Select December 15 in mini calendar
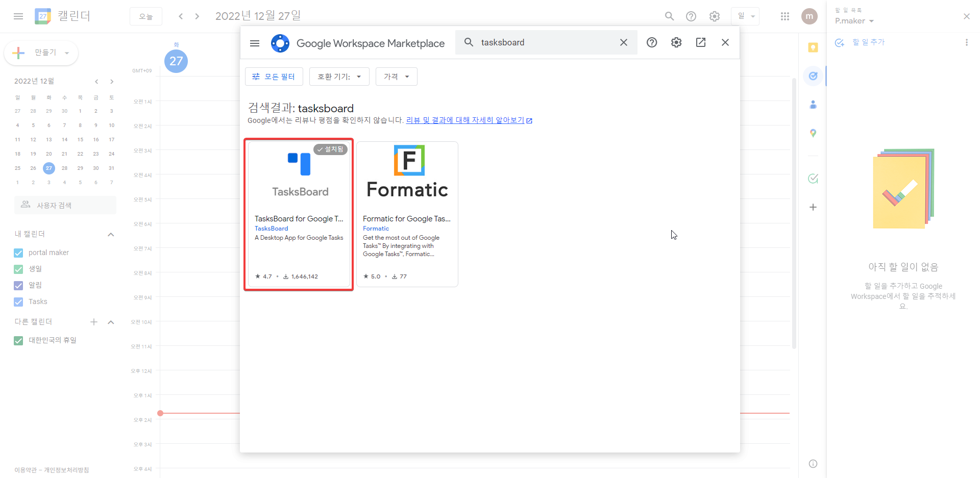Screen dimensions: 980x478 pyautogui.click(x=80, y=139)
